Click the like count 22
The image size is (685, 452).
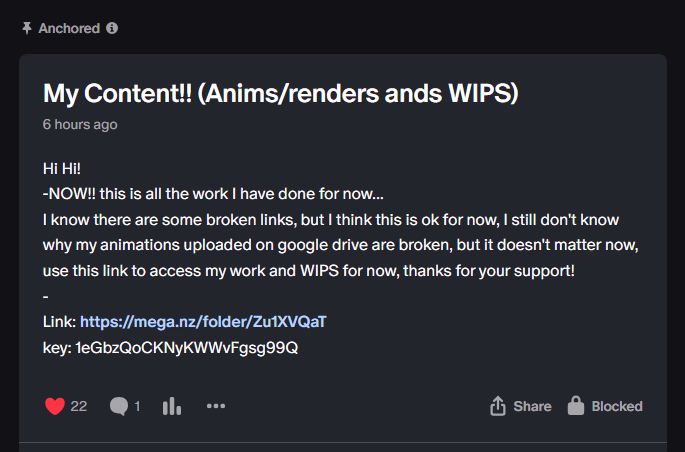[79, 406]
